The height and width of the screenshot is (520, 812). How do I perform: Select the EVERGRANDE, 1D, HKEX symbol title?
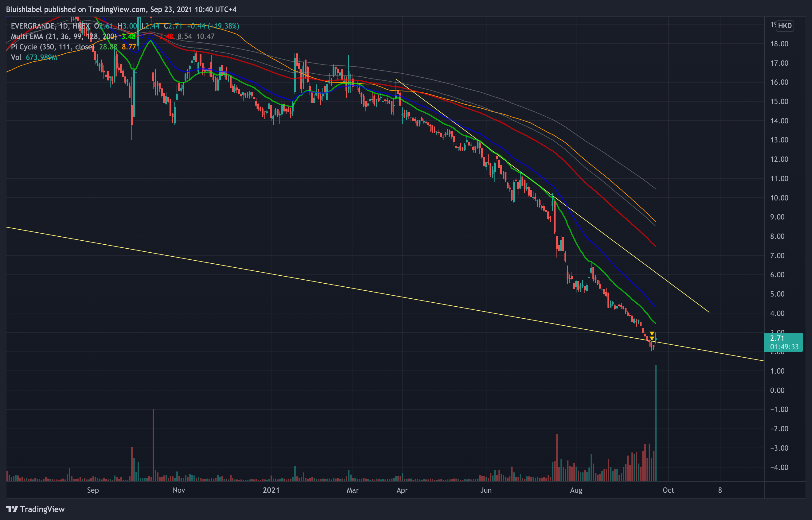click(x=50, y=26)
